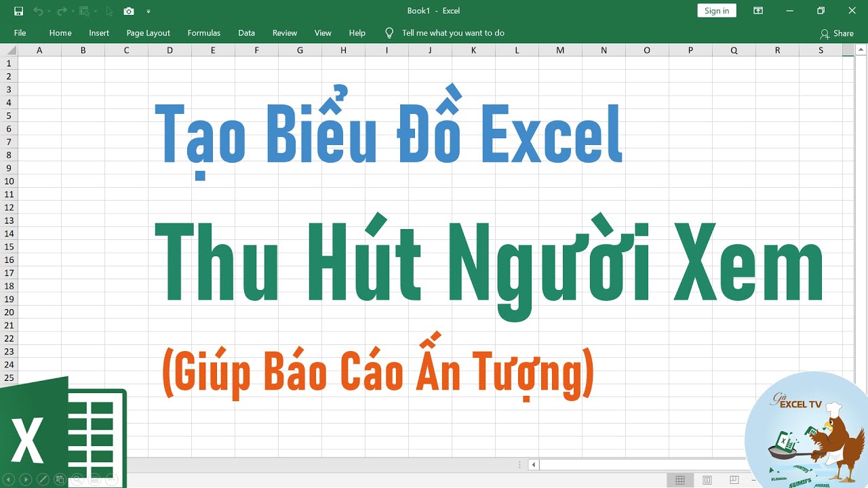
Task: Select row 25 header
Action: pos(9,378)
